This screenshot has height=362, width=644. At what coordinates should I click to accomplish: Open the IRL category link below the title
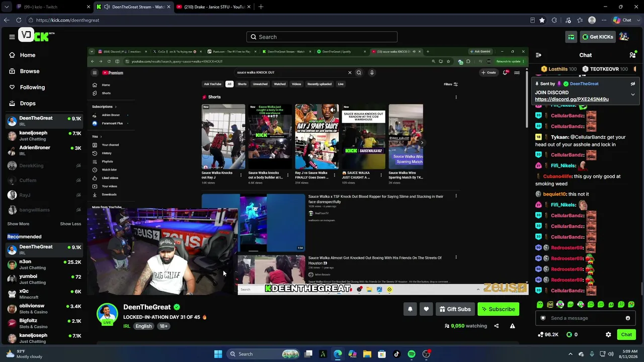[x=127, y=326]
